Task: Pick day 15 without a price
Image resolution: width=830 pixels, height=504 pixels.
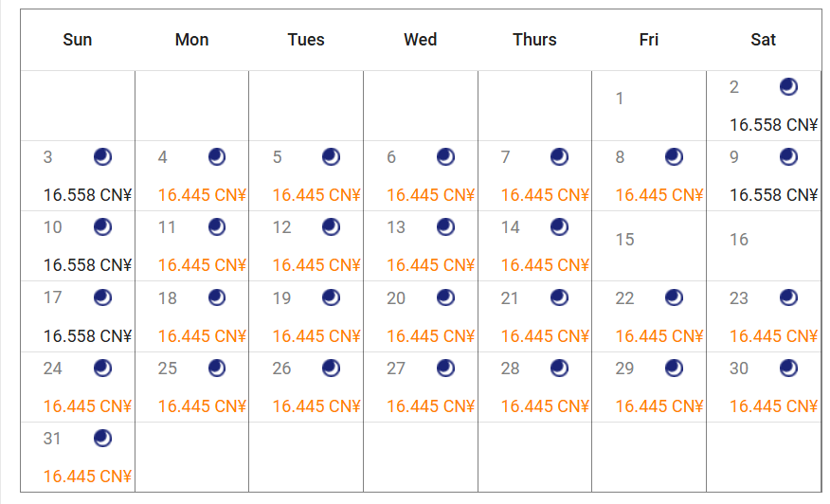Action: [x=624, y=240]
